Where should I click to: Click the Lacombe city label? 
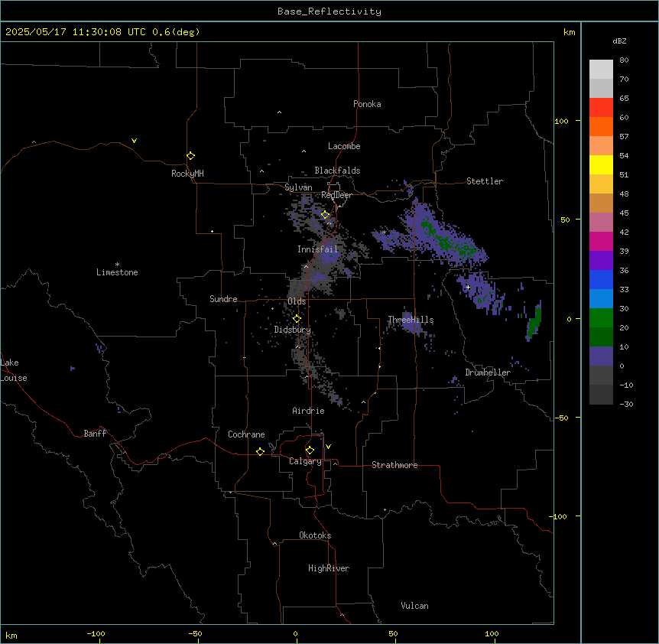pyautogui.click(x=344, y=146)
